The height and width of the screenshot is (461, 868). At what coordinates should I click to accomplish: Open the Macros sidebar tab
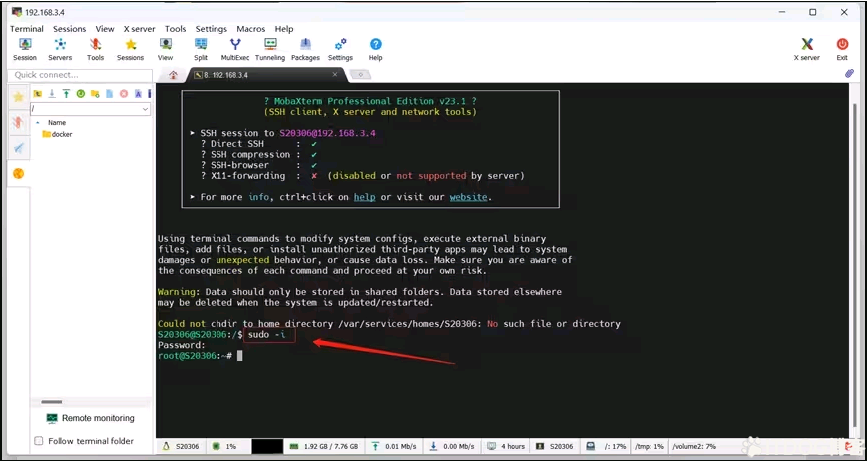(18, 148)
